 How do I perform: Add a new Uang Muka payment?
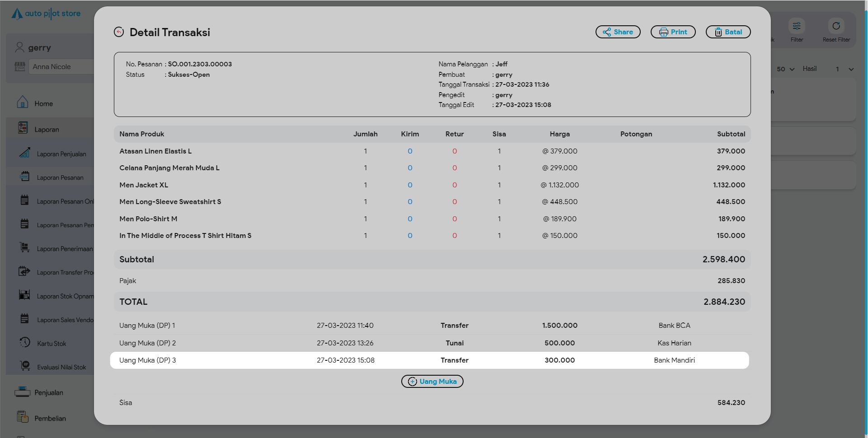[432, 382]
